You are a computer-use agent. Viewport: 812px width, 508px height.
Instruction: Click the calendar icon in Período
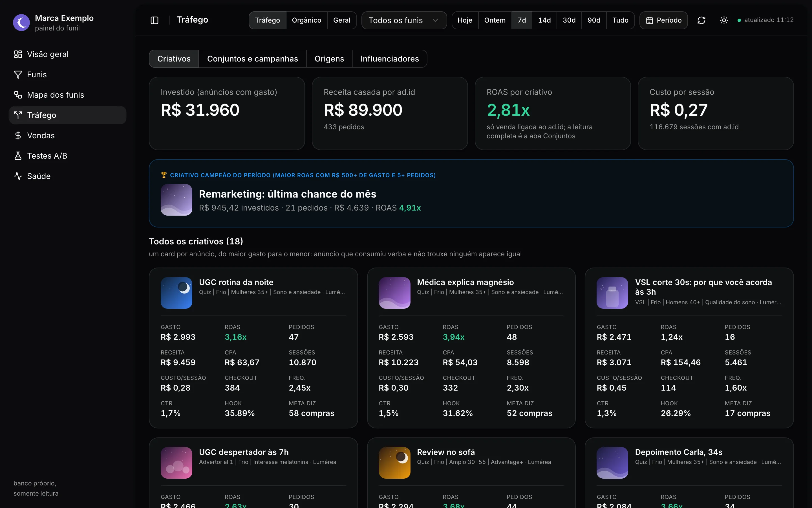pyautogui.click(x=649, y=20)
